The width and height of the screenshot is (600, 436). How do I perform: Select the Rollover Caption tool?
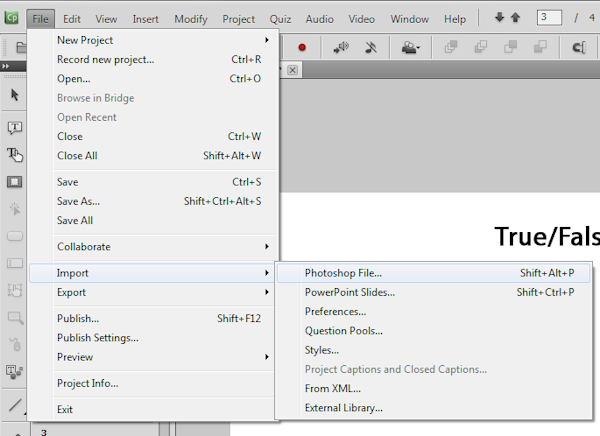pos(15,155)
